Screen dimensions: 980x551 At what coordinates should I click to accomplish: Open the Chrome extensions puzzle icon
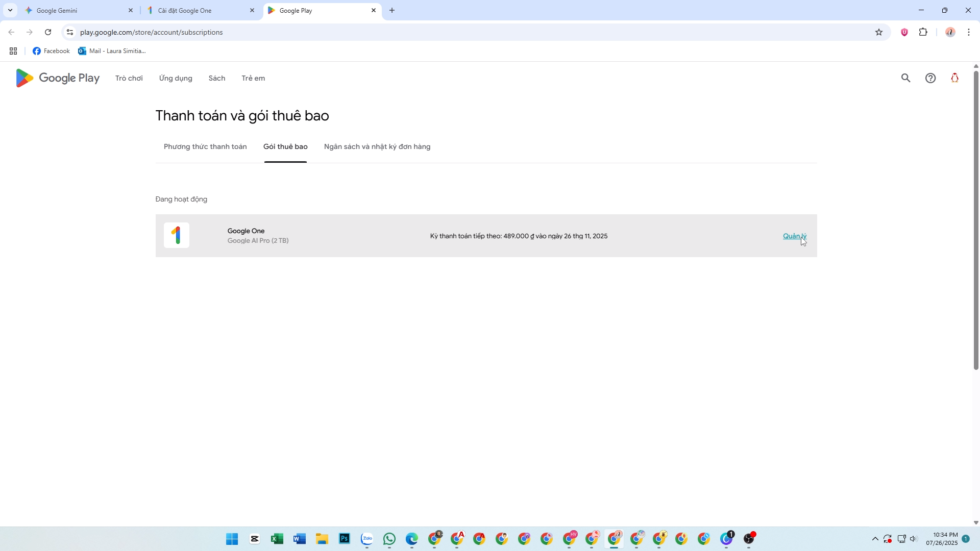[923, 32]
